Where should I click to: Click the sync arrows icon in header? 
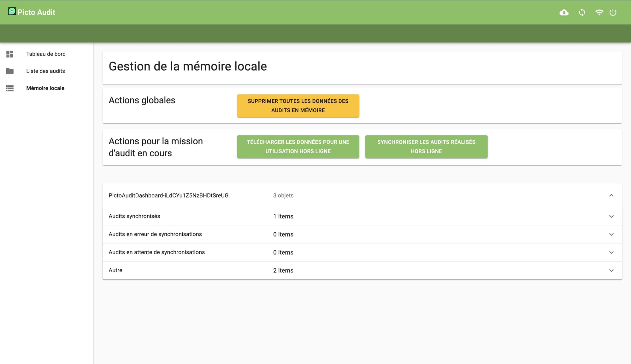[582, 13]
